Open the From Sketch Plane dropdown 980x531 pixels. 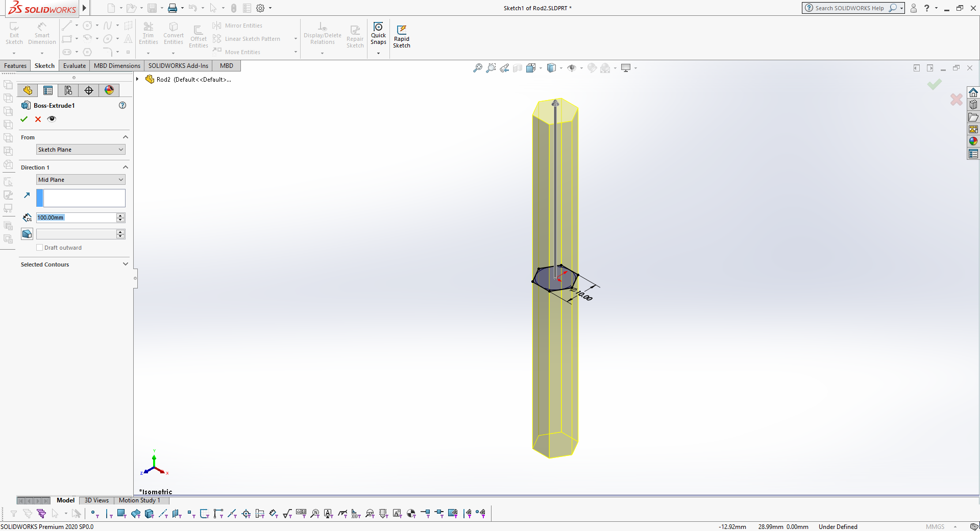pyautogui.click(x=81, y=150)
